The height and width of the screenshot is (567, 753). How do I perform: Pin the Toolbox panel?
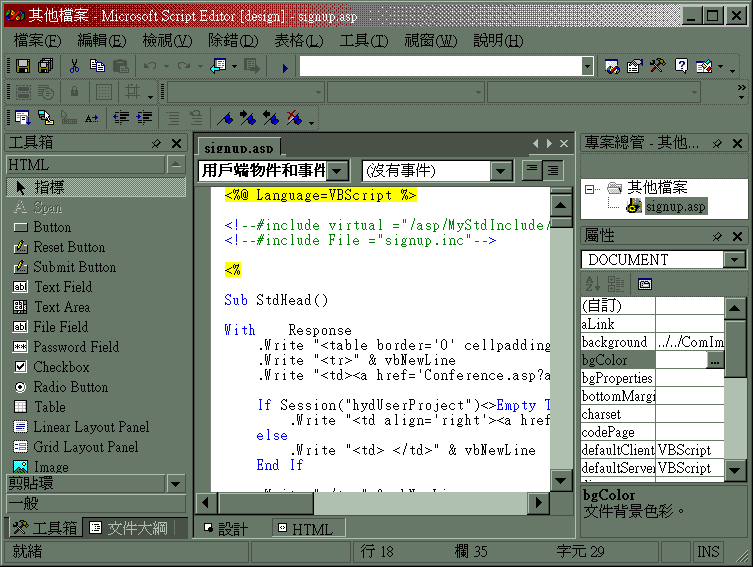click(x=156, y=143)
